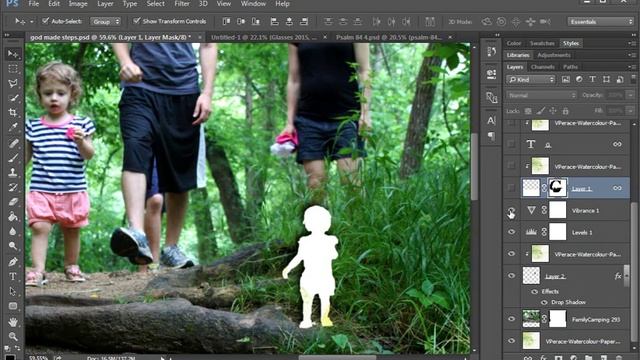Image resolution: width=640 pixels, height=360 pixels.
Task: Select the Quick Selection tool
Action: click(13, 98)
